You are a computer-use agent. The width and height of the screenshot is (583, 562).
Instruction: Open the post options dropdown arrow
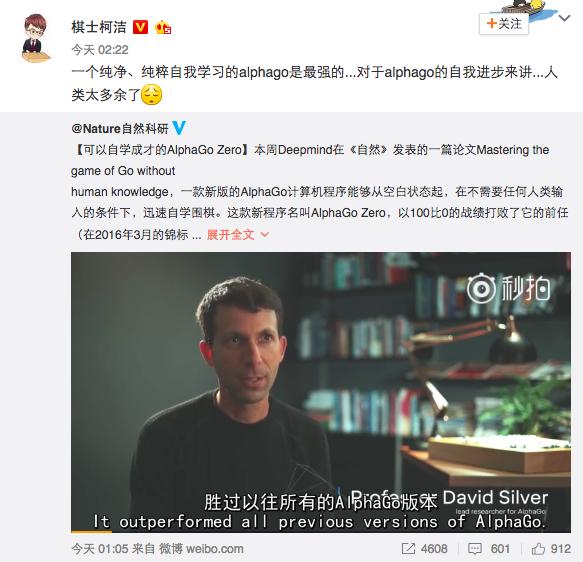pyautogui.click(x=564, y=18)
